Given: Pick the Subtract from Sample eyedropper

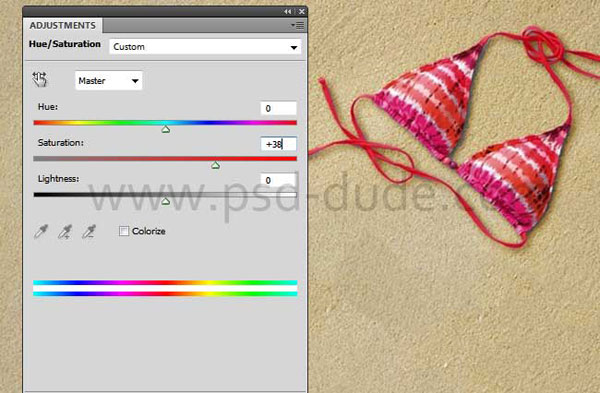Looking at the screenshot, I should (89, 232).
